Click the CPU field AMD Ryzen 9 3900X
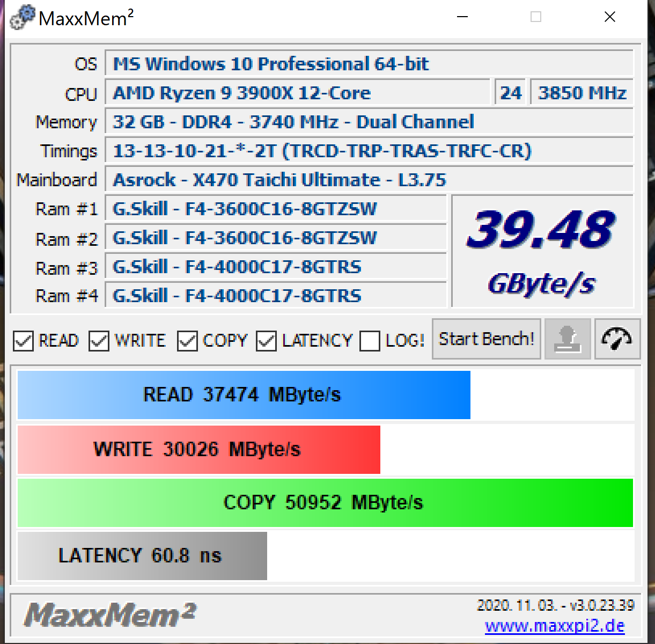Viewport: 655px width, 644px height. pyautogui.click(x=298, y=93)
